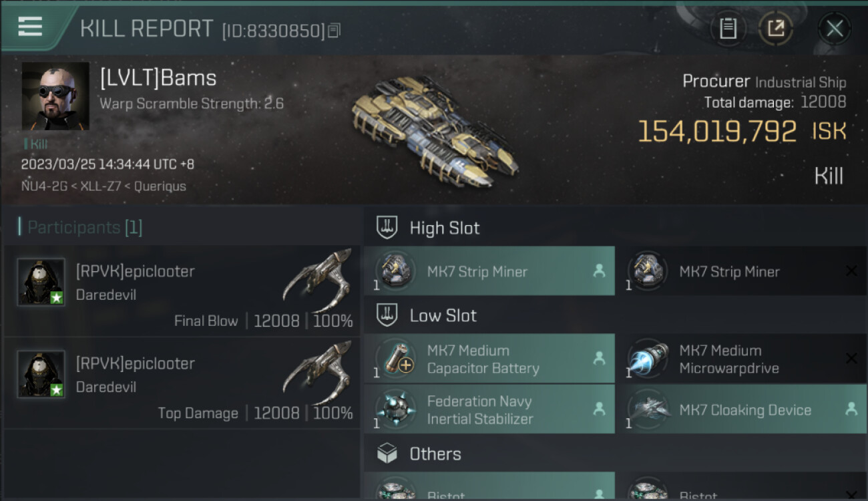868x501 pixels.
Task: Open Top Damage epiclooter portrait
Action: (x=41, y=374)
